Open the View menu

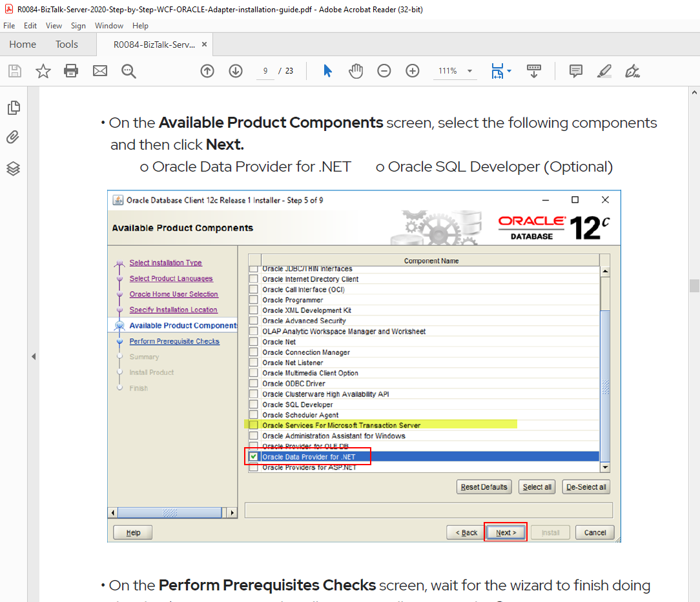click(x=54, y=26)
